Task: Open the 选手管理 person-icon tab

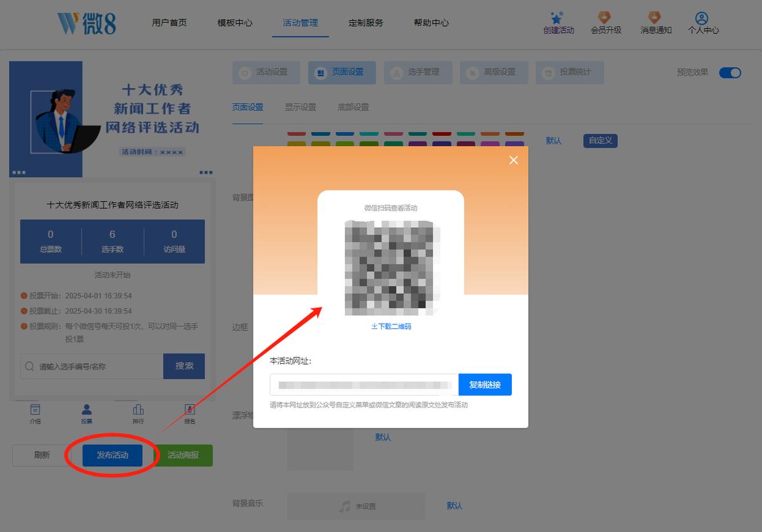Action: 418,72
